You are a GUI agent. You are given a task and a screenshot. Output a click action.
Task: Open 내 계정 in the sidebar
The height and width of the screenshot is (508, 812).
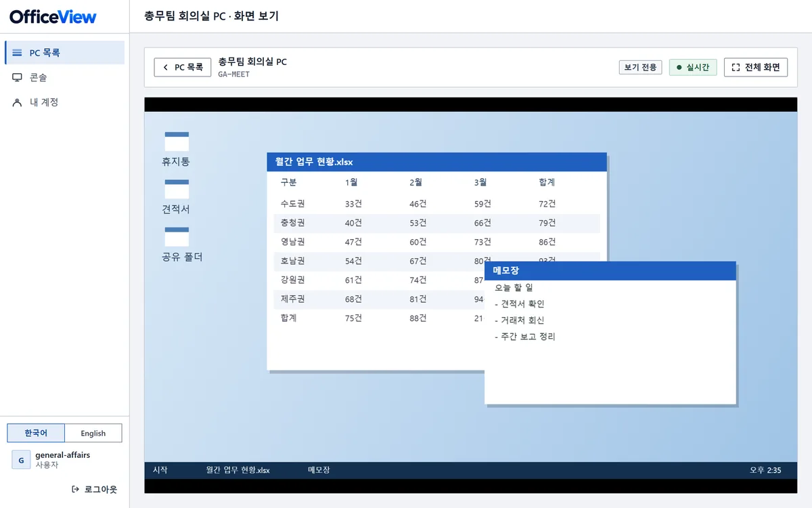(64, 102)
